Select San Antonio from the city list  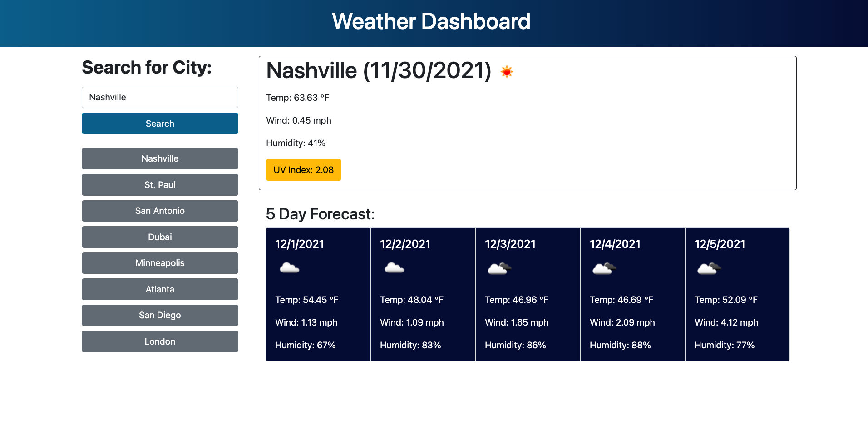[160, 211]
